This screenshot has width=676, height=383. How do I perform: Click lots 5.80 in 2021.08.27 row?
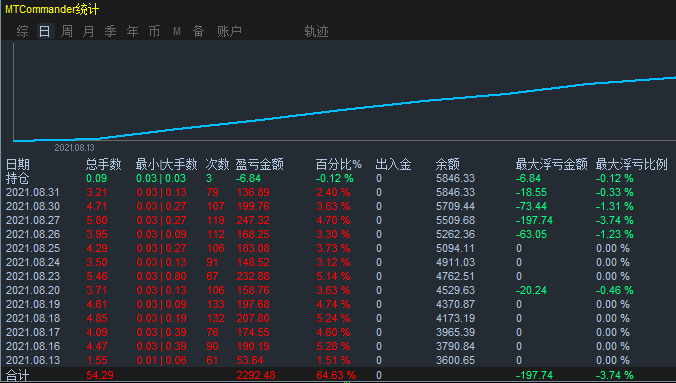pyautogui.click(x=97, y=220)
